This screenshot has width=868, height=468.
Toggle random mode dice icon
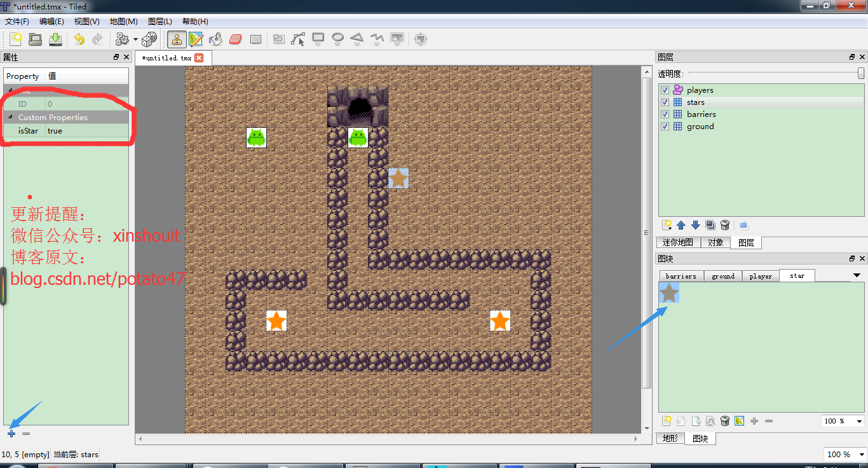pyautogui.click(x=149, y=39)
